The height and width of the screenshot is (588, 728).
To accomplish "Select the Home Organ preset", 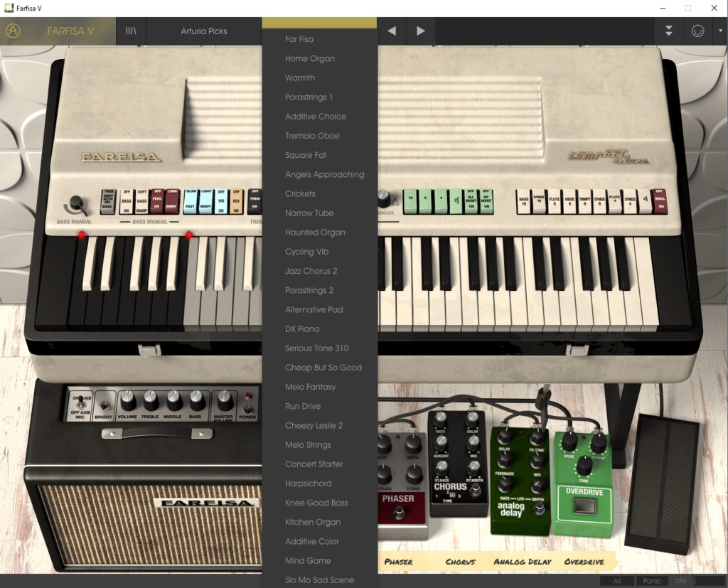I will (319, 58).
